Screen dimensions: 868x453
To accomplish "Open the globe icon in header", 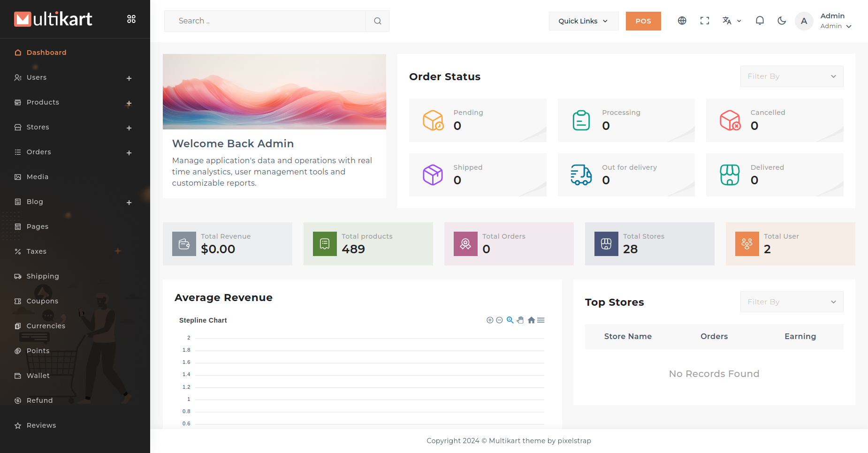I will [682, 21].
